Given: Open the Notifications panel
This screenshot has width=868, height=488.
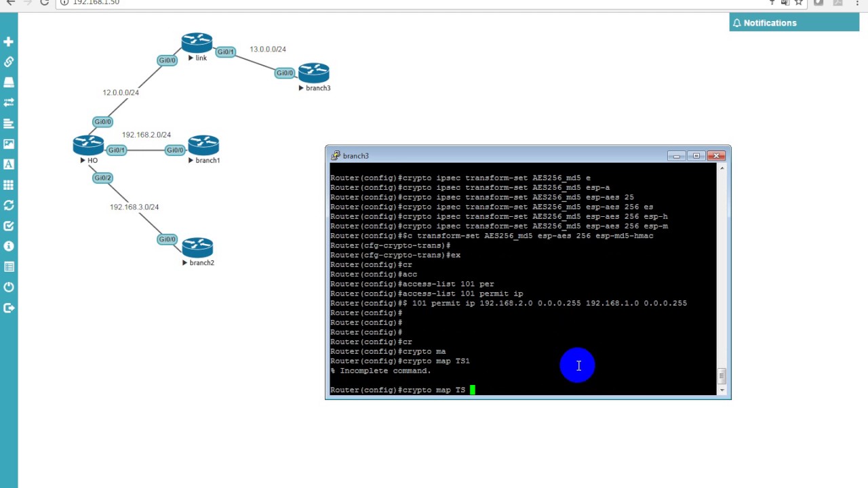Looking at the screenshot, I should click(x=794, y=23).
